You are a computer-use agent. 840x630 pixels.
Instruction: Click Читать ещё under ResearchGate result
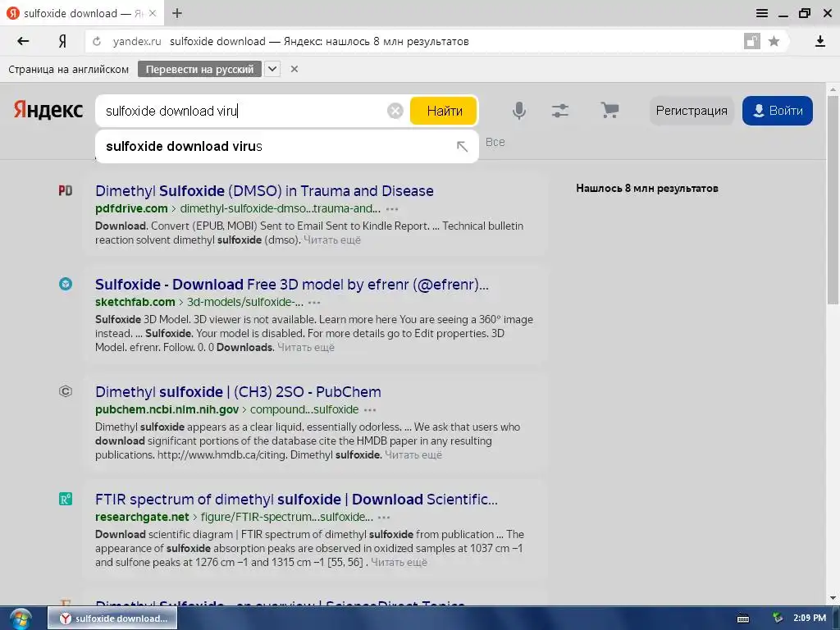(399, 563)
